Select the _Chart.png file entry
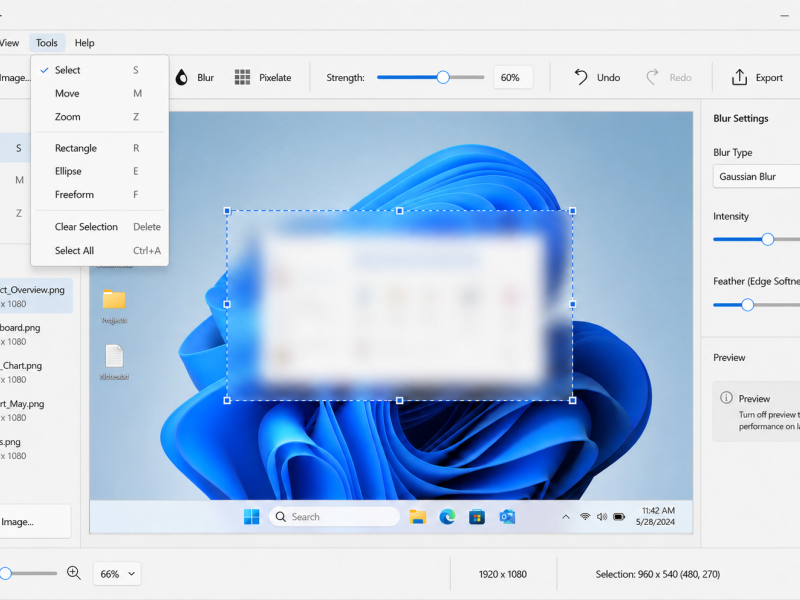The height and width of the screenshot is (600, 800). (36, 372)
